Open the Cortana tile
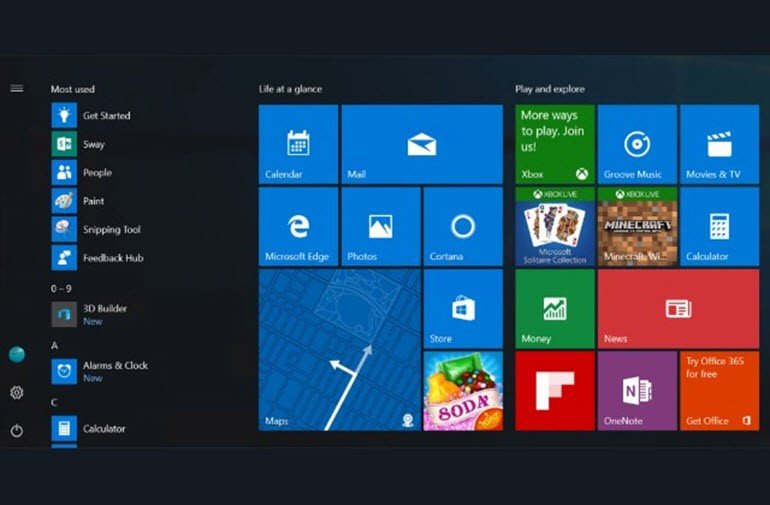Viewport: 770px width, 505px height. pyautogui.click(x=463, y=226)
